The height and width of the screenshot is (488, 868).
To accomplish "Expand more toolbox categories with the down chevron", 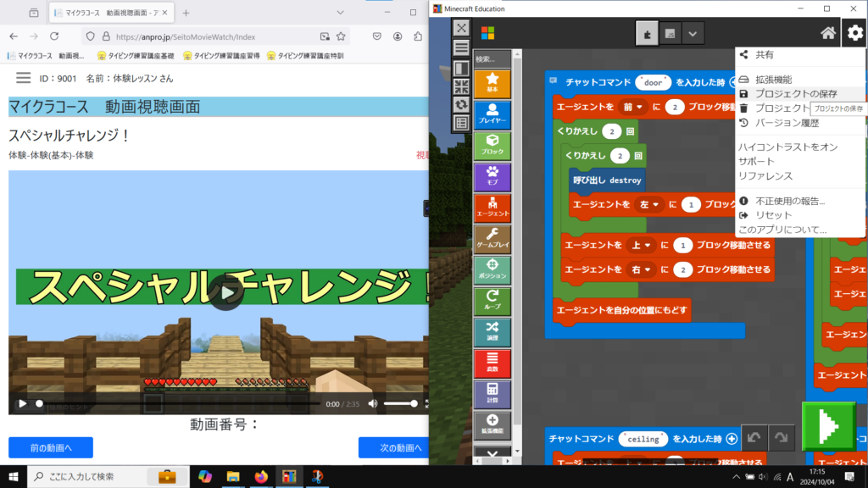I will (492, 454).
